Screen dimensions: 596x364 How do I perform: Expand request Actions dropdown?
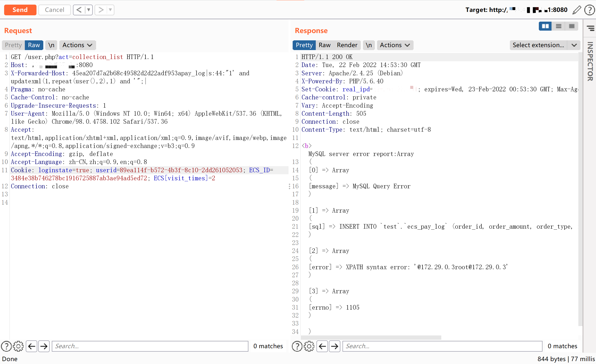coord(77,45)
